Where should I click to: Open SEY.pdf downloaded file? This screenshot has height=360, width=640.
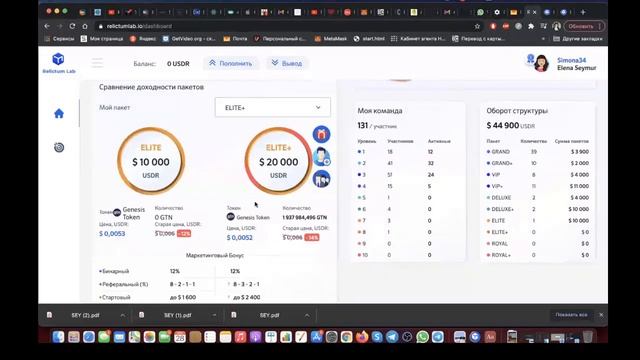(269, 315)
